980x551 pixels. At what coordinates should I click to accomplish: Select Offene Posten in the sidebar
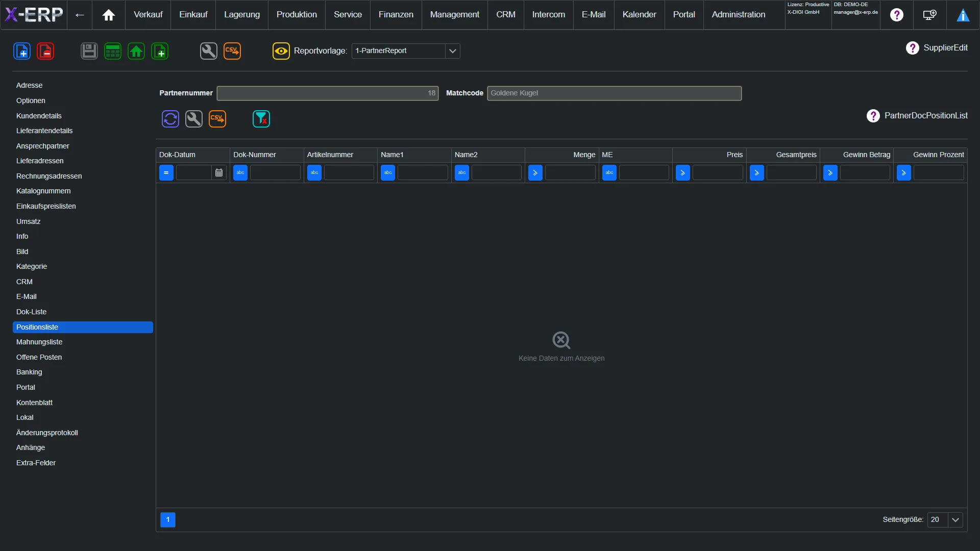tap(83, 357)
